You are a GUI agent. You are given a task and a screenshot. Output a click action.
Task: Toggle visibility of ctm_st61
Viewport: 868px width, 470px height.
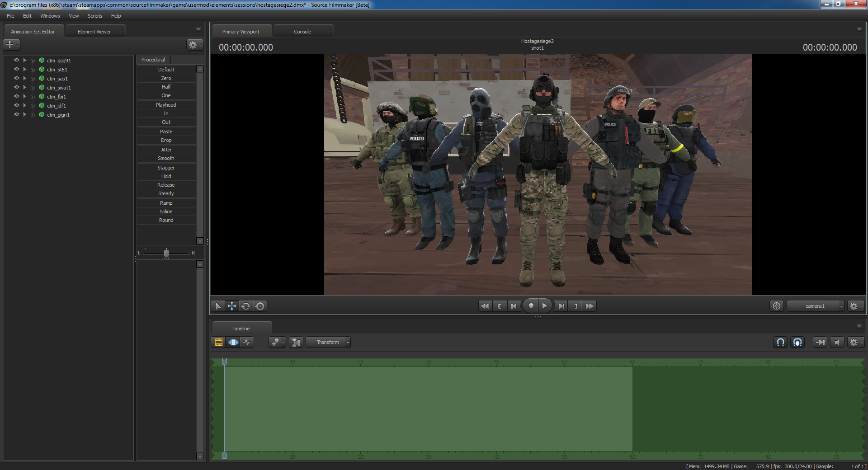pyautogui.click(x=17, y=69)
